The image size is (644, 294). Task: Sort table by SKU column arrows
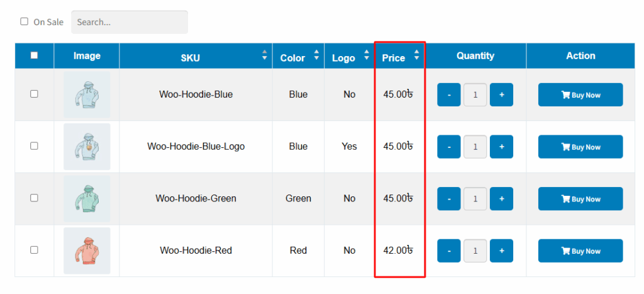[265, 55]
